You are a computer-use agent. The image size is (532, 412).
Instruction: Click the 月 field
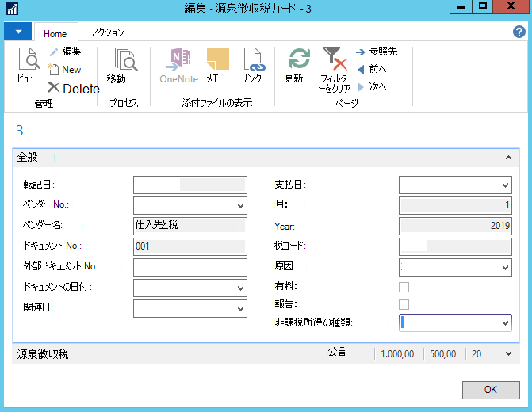point(455,205)
